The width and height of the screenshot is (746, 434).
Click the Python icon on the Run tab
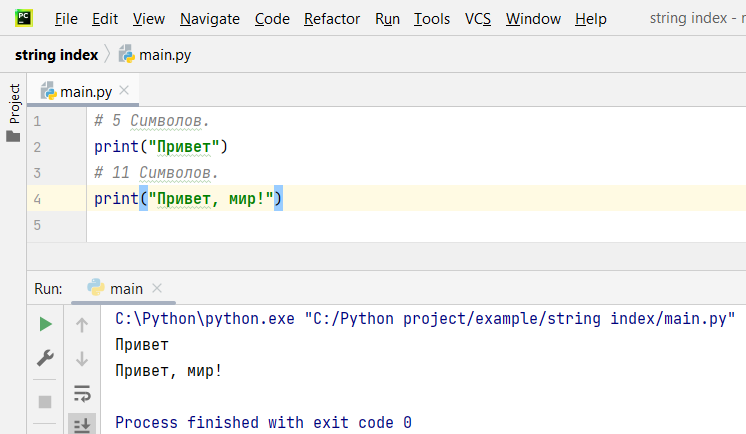point(96,287)
